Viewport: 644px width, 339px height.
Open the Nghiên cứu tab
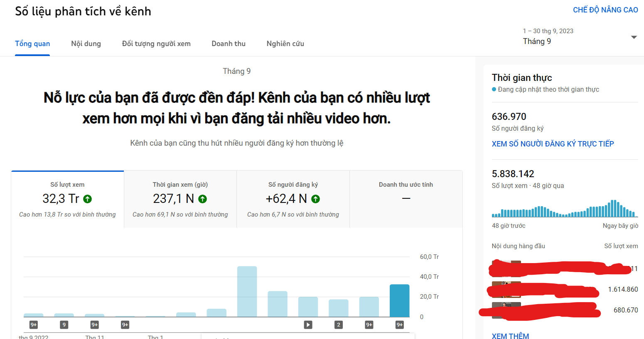(285, 44)
